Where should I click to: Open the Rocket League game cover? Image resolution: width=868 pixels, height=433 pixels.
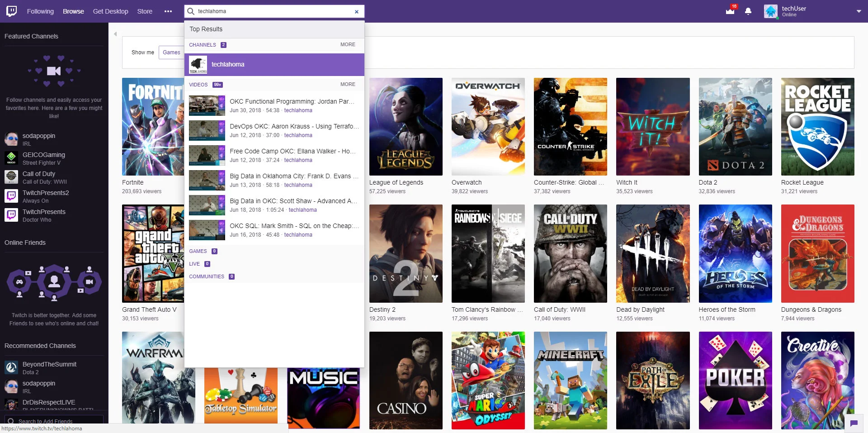click(x=818, y=127)
